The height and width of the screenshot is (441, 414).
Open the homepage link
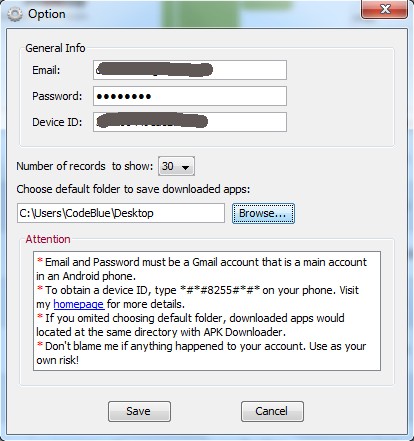(x=79, y=304)
